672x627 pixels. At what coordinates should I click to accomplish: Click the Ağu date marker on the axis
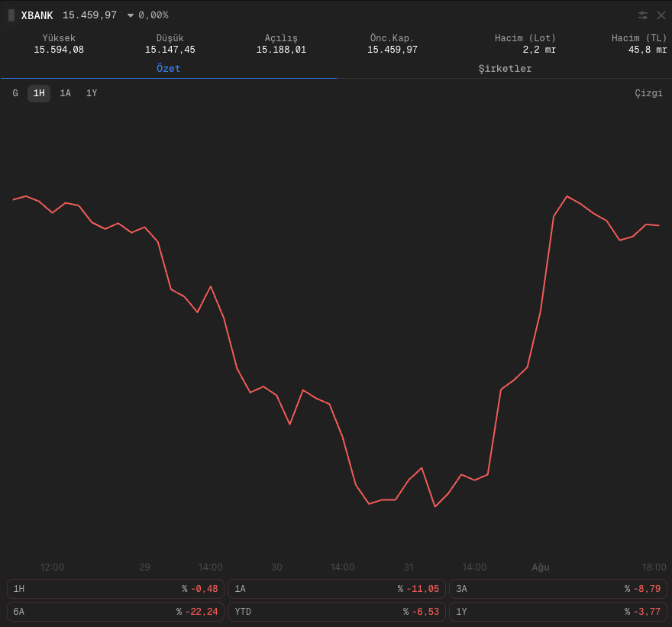[541, 567]
